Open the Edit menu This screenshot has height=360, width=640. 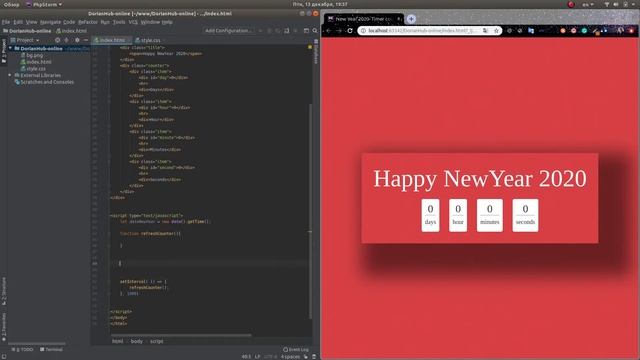click(18, 22)
